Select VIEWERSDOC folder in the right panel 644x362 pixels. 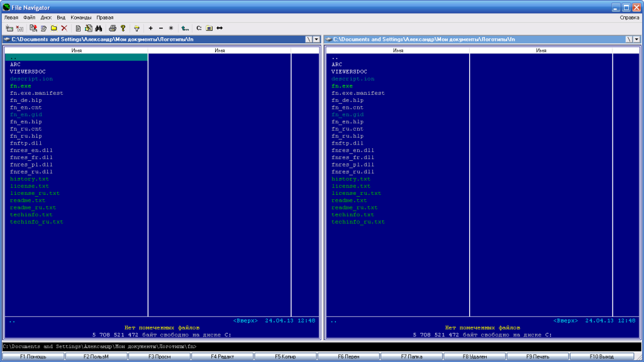349,72
